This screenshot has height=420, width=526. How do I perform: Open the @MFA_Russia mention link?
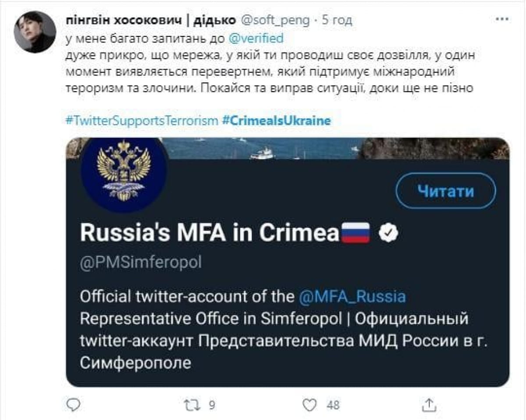tap(352, 296)
